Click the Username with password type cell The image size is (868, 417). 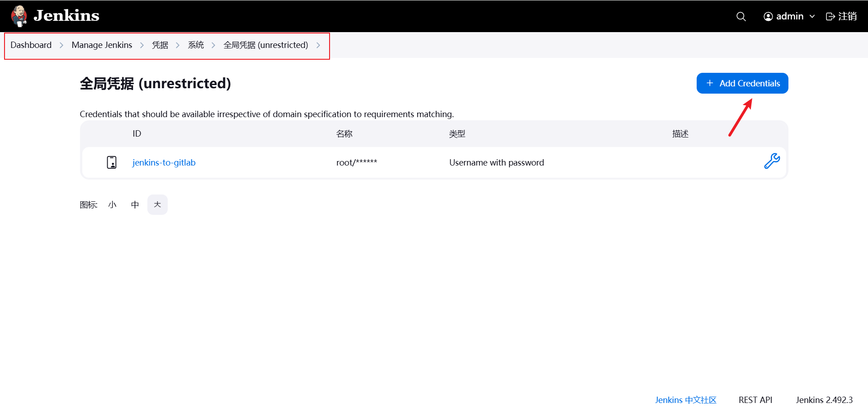tap(496, 162)
